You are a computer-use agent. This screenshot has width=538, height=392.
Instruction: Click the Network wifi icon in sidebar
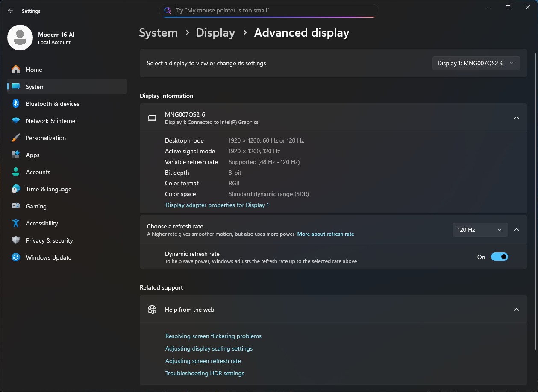(16, 121)
